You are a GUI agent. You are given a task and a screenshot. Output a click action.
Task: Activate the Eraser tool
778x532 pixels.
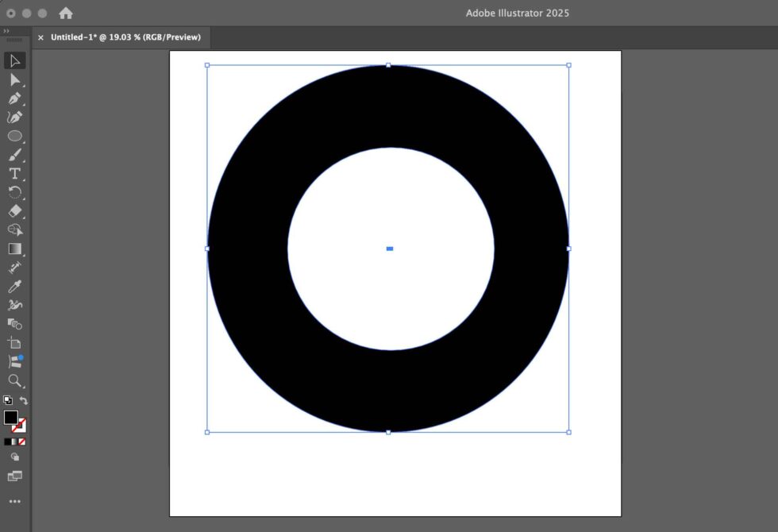click(14, 211)
